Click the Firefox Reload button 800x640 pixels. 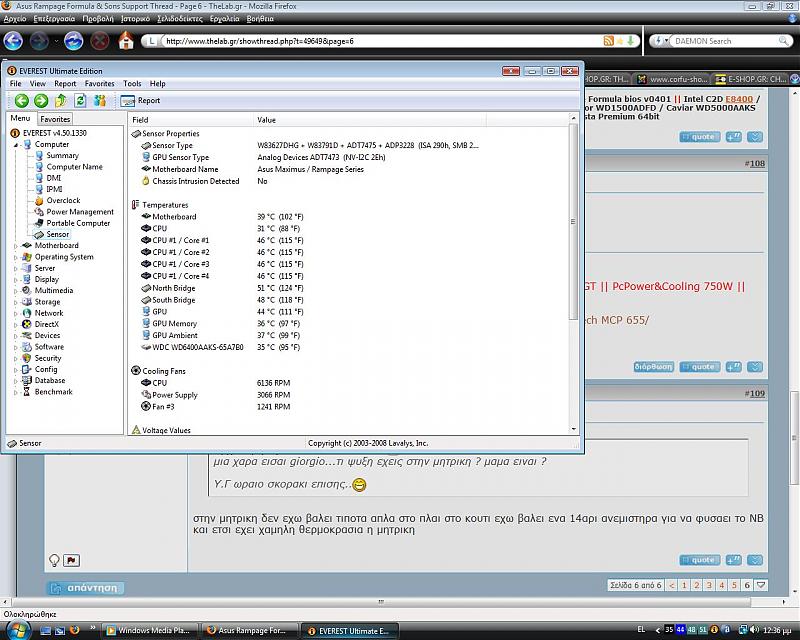(x=74, y=41)
